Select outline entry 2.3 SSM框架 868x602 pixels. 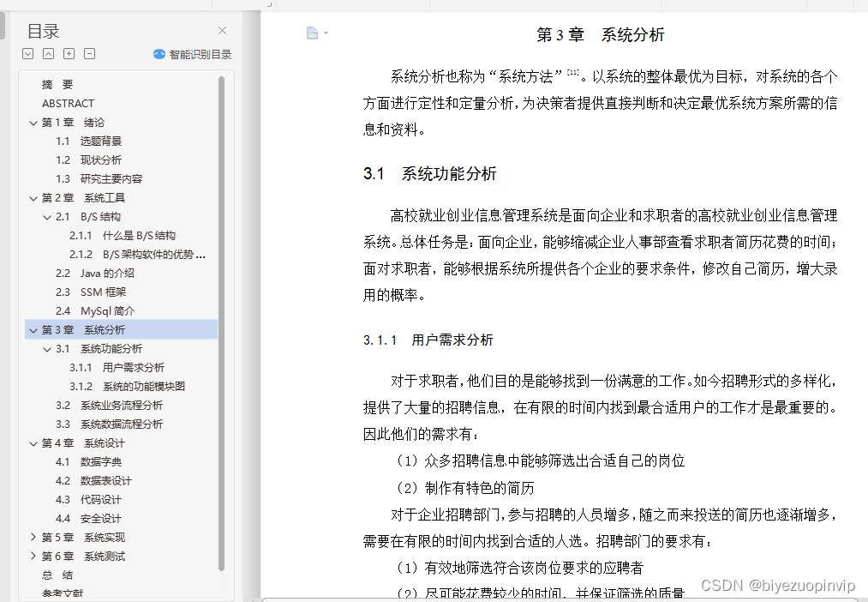(x=91, y=292)
